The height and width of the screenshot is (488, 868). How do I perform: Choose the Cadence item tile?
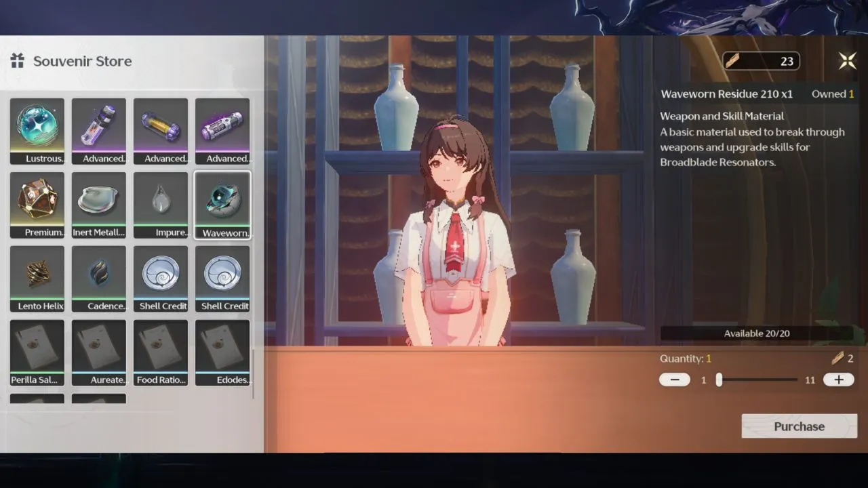point(99,279)
